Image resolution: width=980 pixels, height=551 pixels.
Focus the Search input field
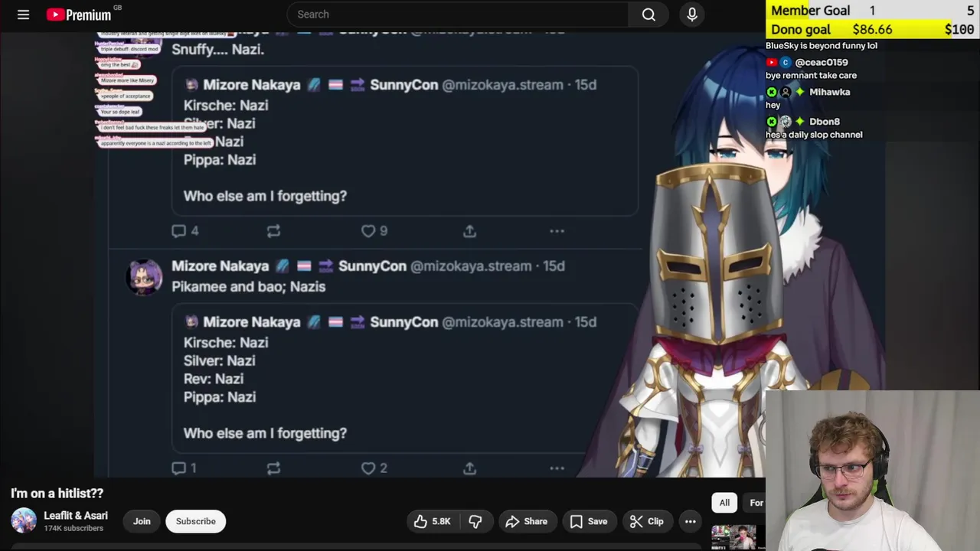tap(458, 15)
